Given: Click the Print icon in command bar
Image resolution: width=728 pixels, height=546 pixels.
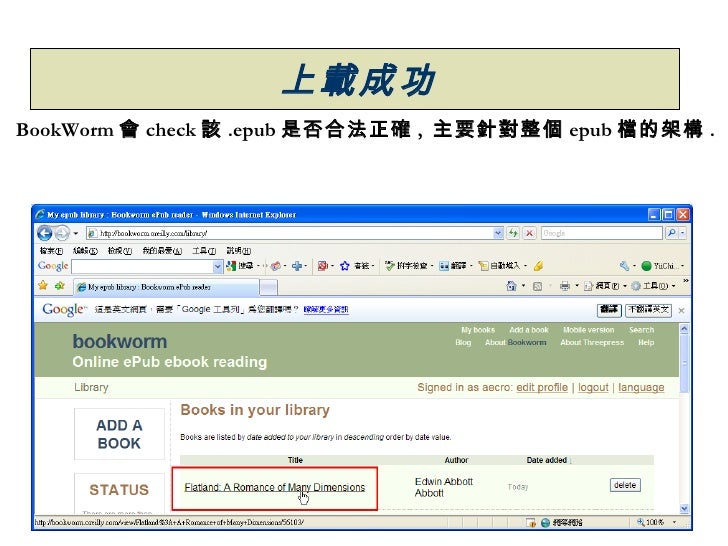Looking at the screenshot, I should 565,286.
